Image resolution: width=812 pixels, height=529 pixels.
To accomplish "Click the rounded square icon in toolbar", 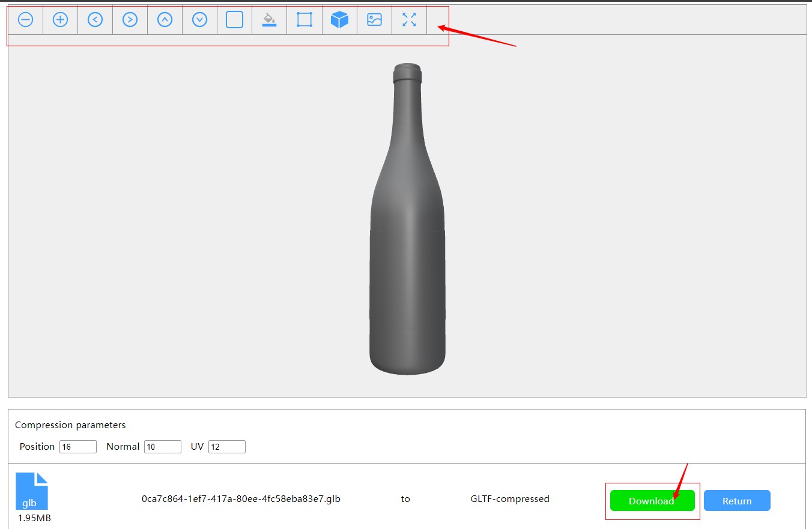I will 234,20.
